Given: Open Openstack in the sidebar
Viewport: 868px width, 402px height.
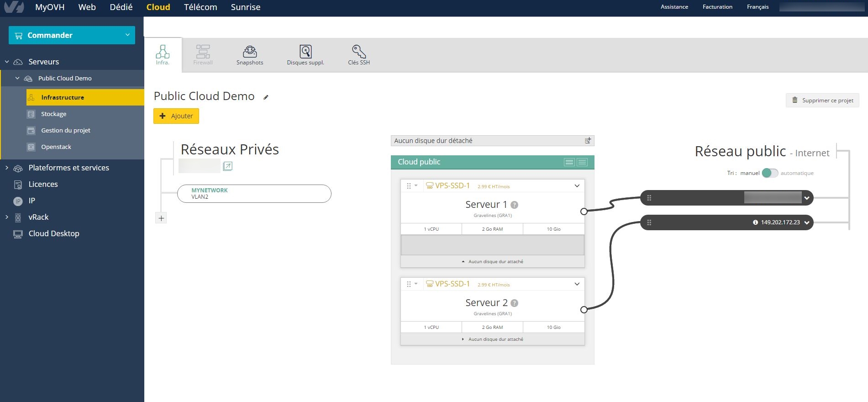Looking at the screenshot, I should pyautogui.click(x=56, y=147).
